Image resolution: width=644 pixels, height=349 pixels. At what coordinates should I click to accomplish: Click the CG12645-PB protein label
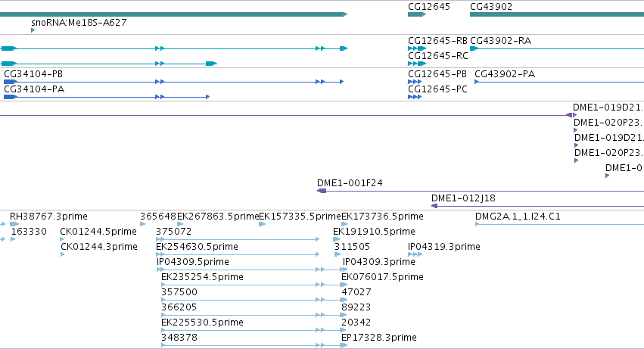click(x=437, y=74)
